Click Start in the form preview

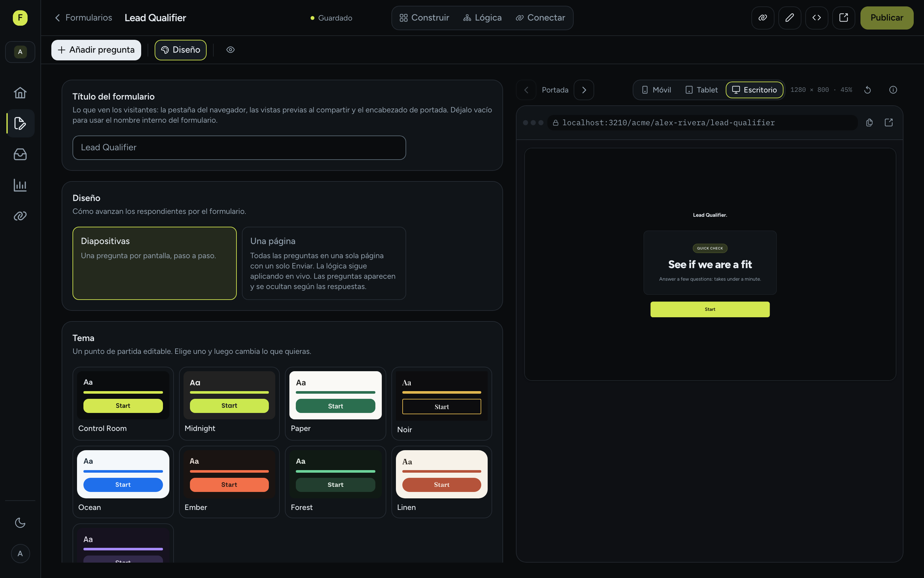pos(710,309)
